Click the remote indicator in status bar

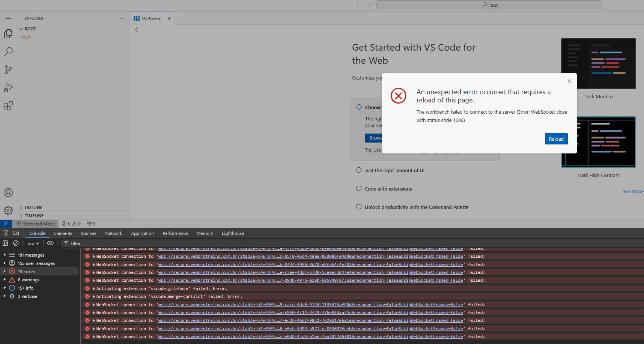tap(6, 224)
